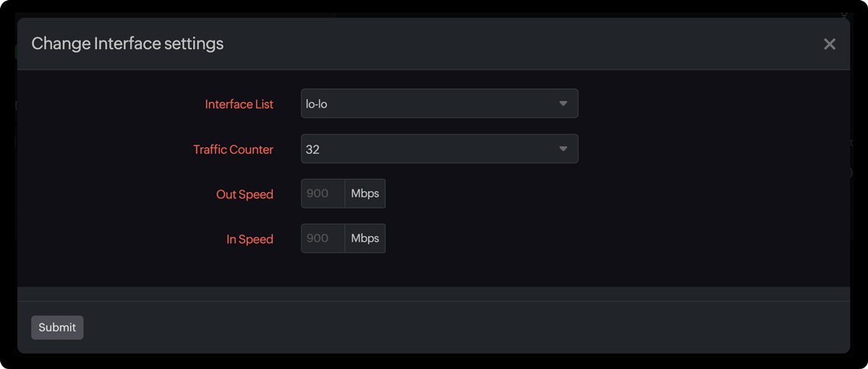This screenshot has width=868, height=369.
Task: Click the dimmed backdrop above the dialog
Action: coord(434,7)
